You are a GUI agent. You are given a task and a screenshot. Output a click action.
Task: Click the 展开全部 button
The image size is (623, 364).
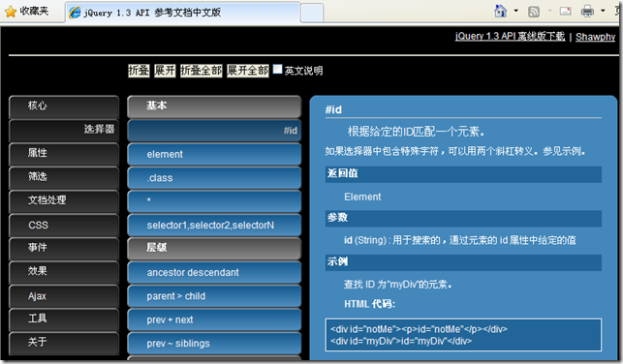click(248, 71)
